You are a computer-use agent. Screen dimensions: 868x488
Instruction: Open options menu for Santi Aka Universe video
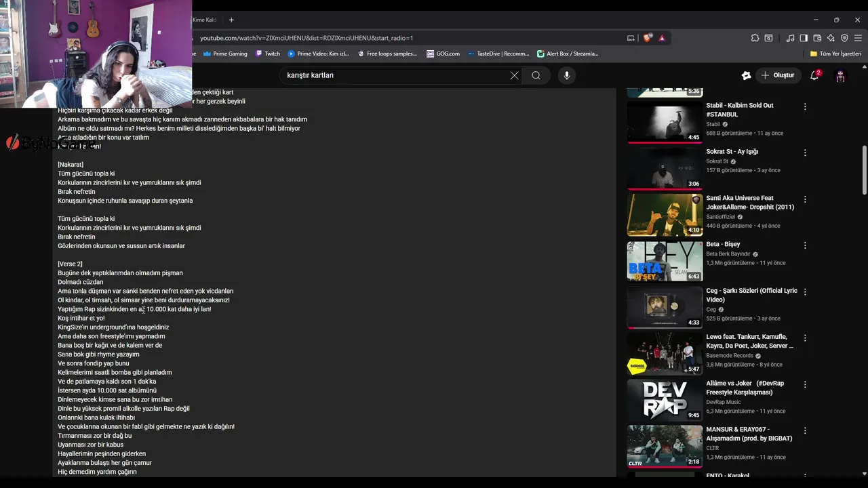tap(805, 199)
